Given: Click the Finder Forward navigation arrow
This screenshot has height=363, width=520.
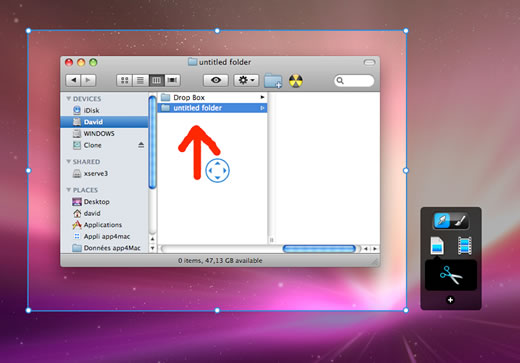Looking at the screenshot, I should click(88, 80).
